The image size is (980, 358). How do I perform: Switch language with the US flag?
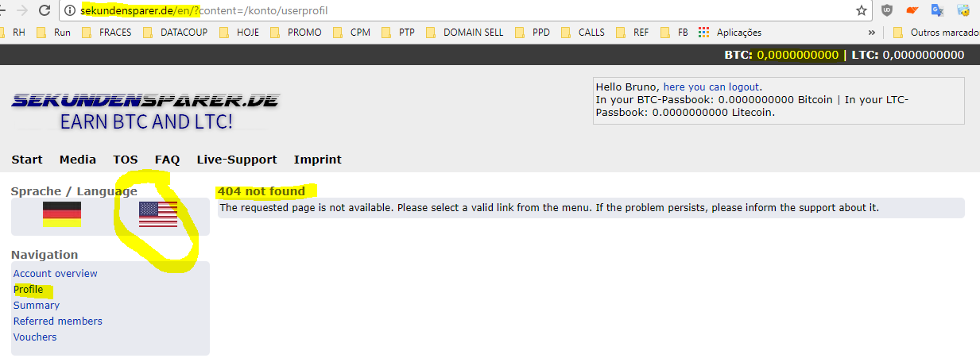tap(158, 214)
